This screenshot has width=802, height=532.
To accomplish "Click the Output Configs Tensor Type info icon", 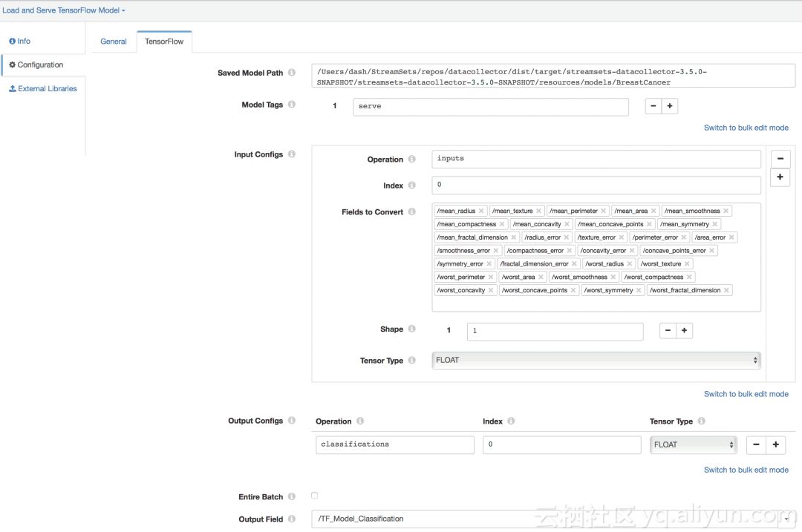I will click(x=701, y=421).
